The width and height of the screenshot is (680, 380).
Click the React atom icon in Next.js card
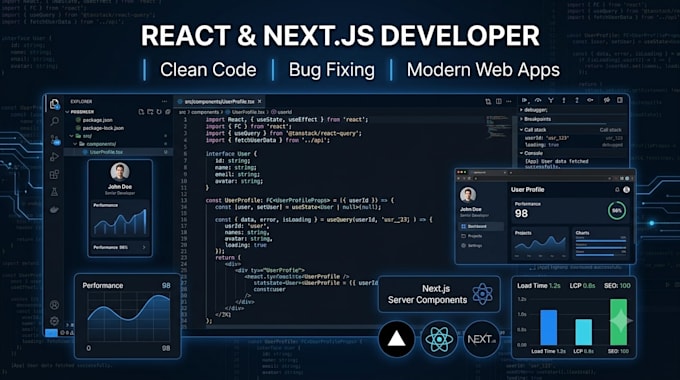pos(482,294)
